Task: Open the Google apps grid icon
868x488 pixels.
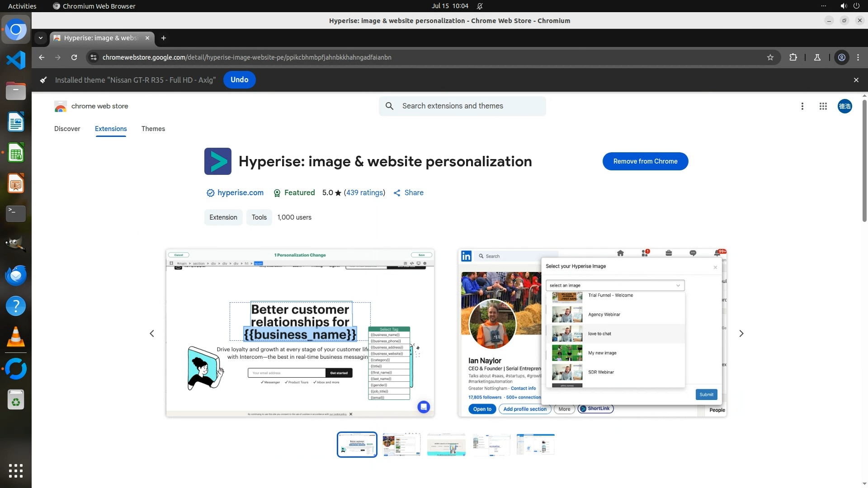Action: [x=823, y=106]
